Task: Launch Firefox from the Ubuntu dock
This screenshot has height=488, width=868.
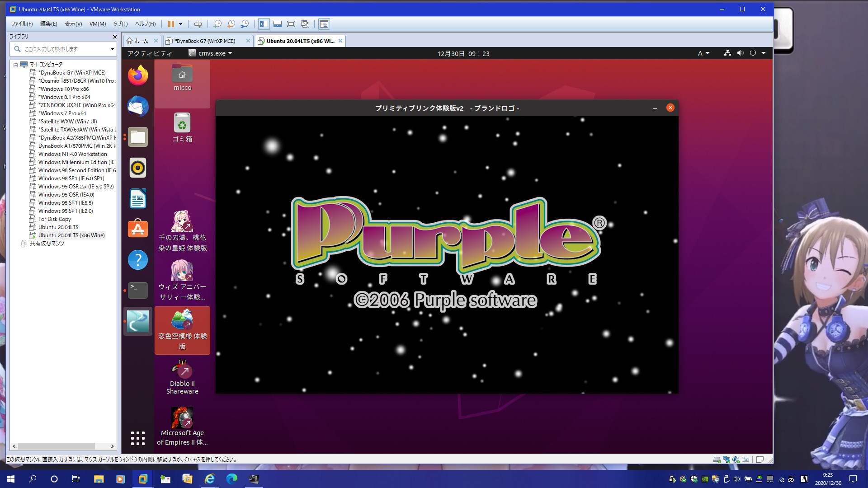Action: (138, 75)
